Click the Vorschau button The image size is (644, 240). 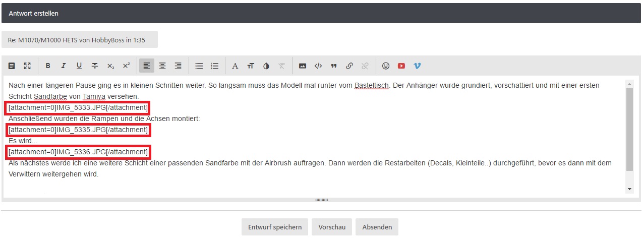pos(331,227)
